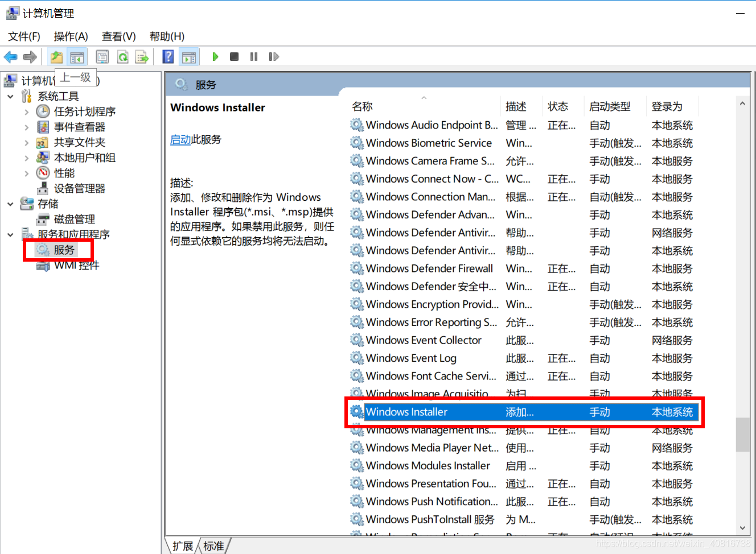Click the Back arrow toolbar icon

[x=10, y=57]
